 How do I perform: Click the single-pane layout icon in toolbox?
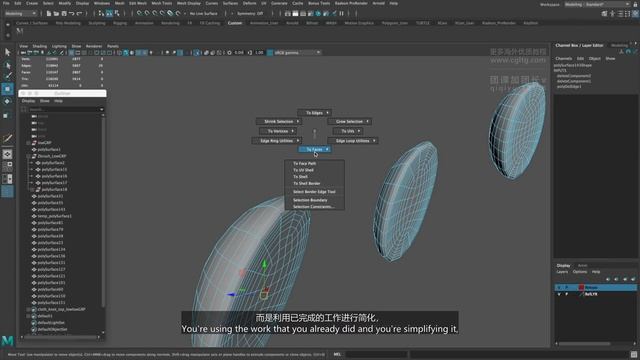point(7,154)
